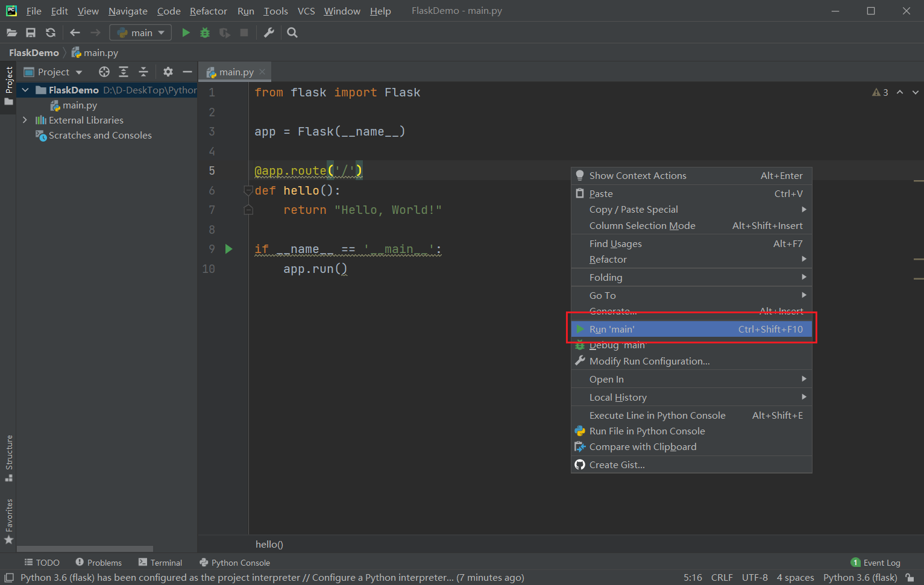Choose Compare with Clipboard
The height and width of the screenshot is (585, 924).
tap(691, 446)
